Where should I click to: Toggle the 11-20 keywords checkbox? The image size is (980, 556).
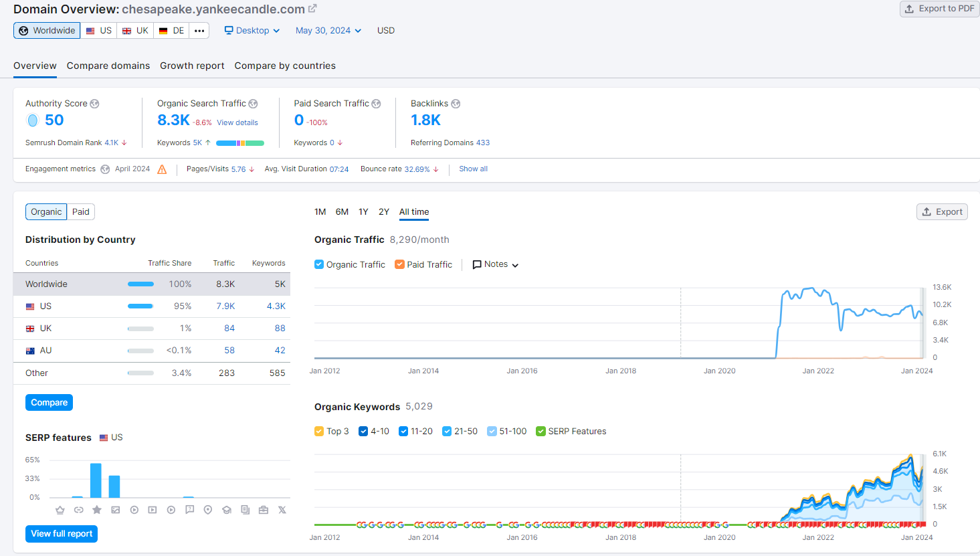coord(403,432)
